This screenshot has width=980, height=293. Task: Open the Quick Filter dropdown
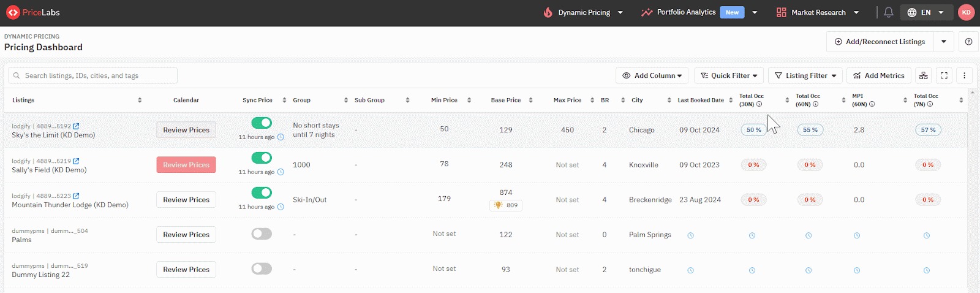tap(728, 75)
